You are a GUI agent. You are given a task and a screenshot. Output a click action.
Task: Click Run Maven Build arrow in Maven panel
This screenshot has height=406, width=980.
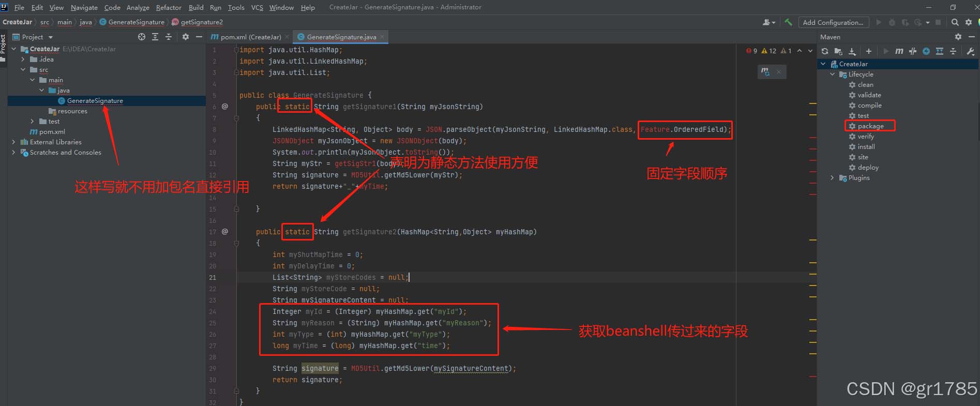pyautogui.click(x=886, y=51)
